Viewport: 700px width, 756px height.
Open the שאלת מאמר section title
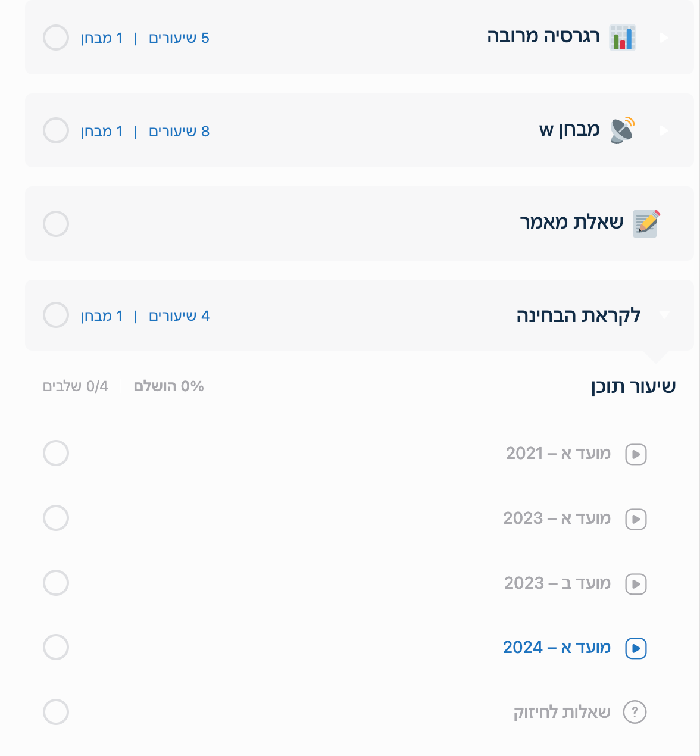click(x=571, y=223)
